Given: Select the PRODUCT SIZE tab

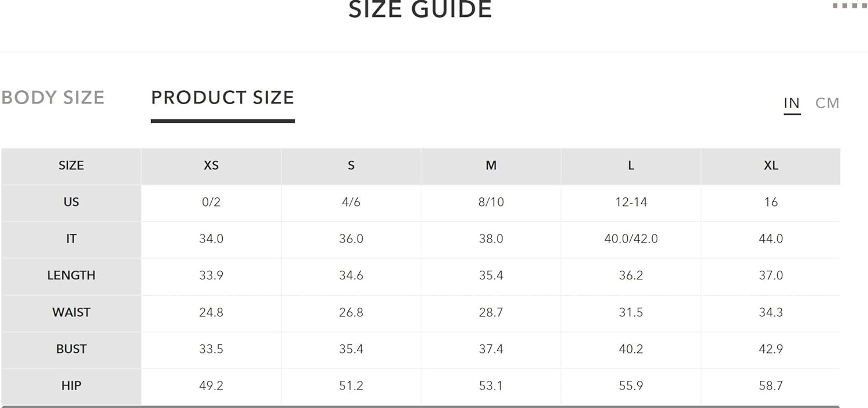Looking at the screenshot, I should [223, 97].
